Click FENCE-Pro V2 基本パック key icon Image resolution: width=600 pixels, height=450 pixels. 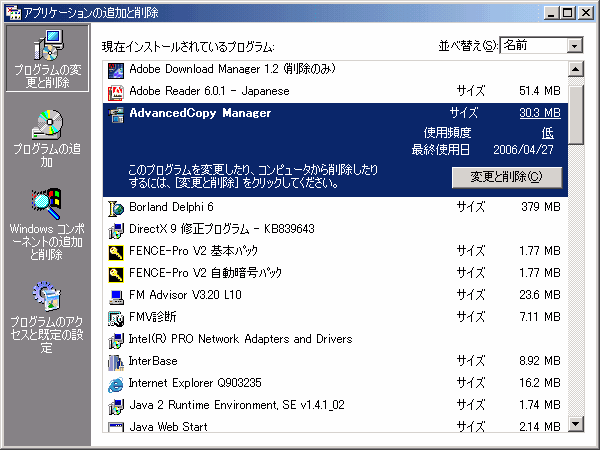[x=116, y=253]
